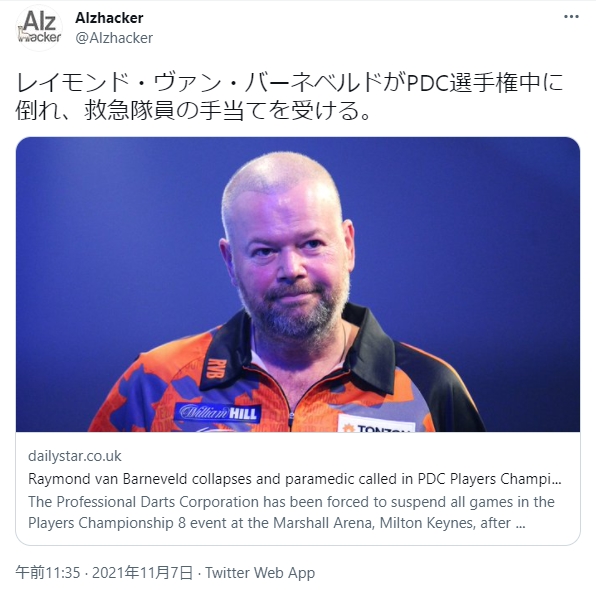Click the RVB collar lettering in photo
The height and width of the screenshot is (590, 596).
(x=217, y=368)
